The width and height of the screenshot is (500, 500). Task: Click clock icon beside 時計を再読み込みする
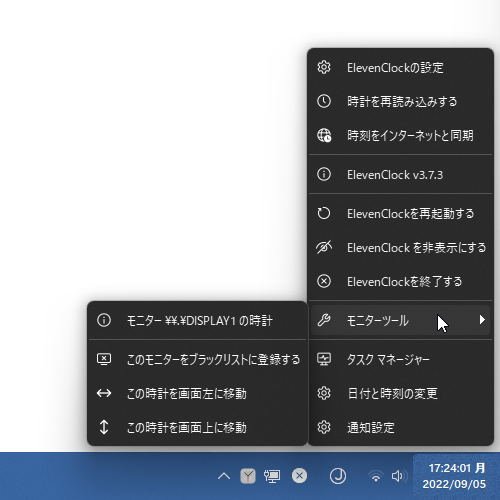click(x=324, y=101)
